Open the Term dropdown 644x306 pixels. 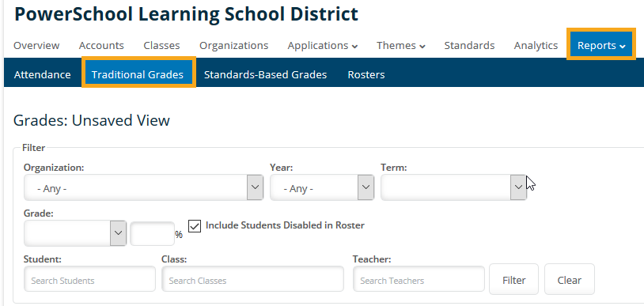pyautogui.click(x=453, y=187)
